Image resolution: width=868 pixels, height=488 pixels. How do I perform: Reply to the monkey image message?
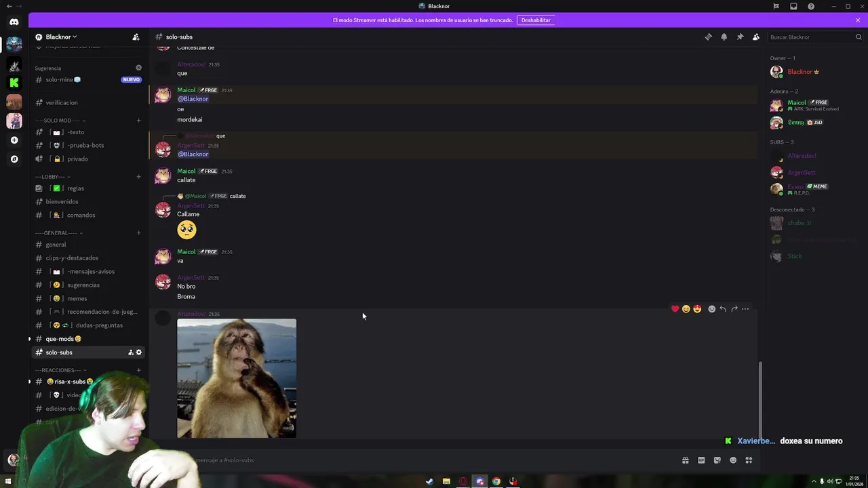(x=723, y=309)
